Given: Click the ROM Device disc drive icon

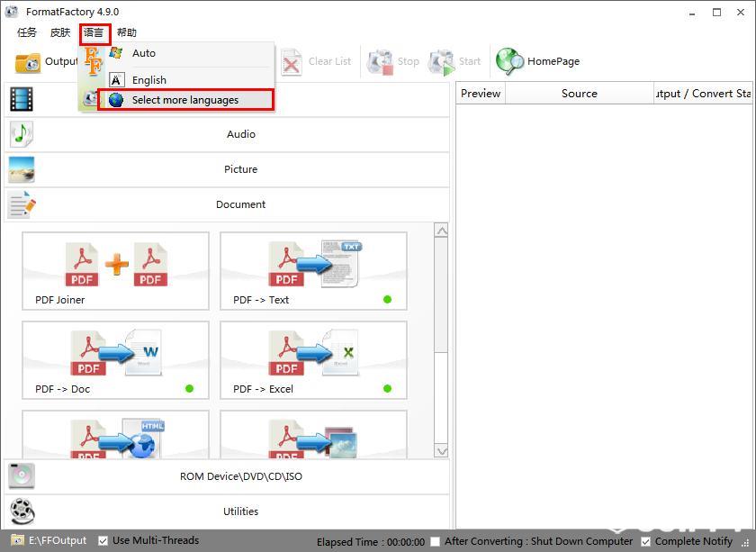Looking at the screenshot, I should [x=22, y=476].
